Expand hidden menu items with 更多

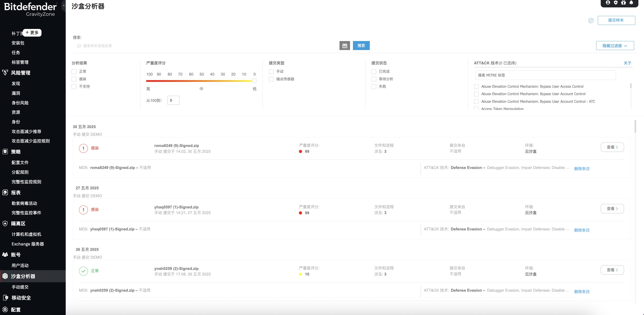tap(32, 33)
